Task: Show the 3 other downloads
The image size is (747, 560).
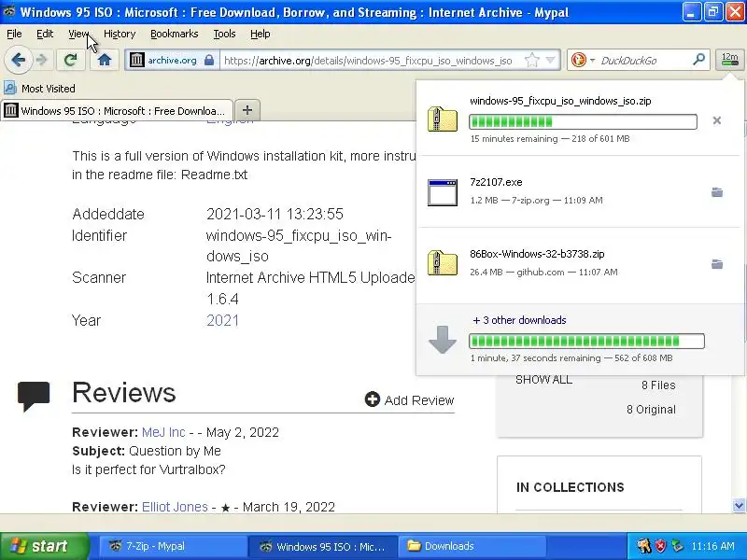Action: pos(519,320)
